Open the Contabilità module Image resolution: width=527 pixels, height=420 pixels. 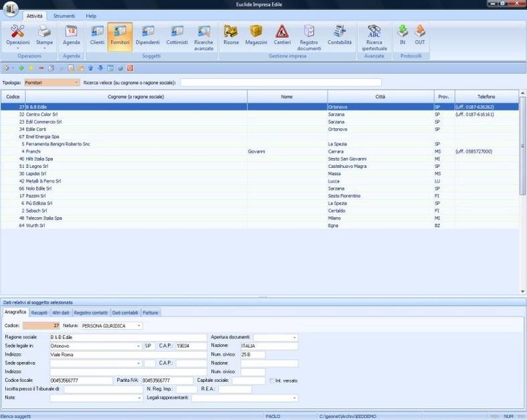pos(339,35)
